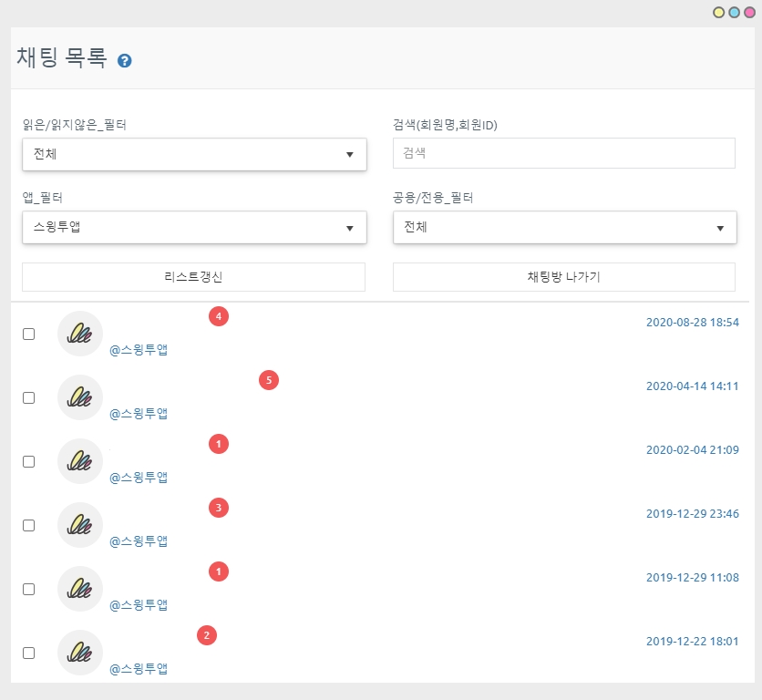
Task: Click unread badge 1 on 2019-12-29 11:08 chat
Action: 219,571
